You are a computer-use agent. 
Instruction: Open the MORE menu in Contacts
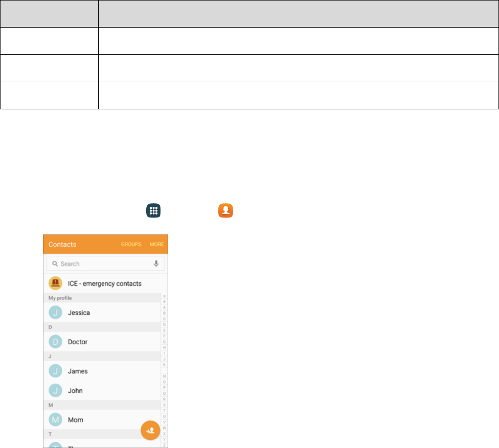pos(157,245)
